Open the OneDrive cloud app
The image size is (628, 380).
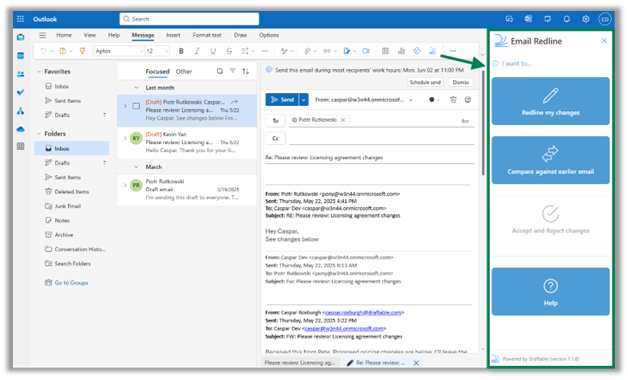(20, 129)
